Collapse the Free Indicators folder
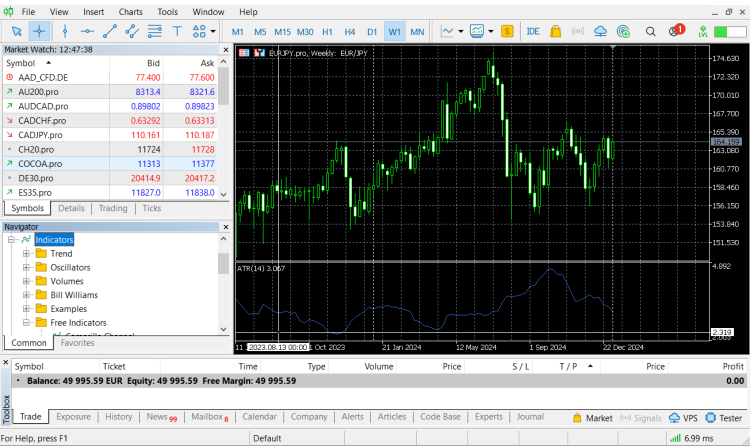Screen dimensions: 750x446 click(26, 323)
